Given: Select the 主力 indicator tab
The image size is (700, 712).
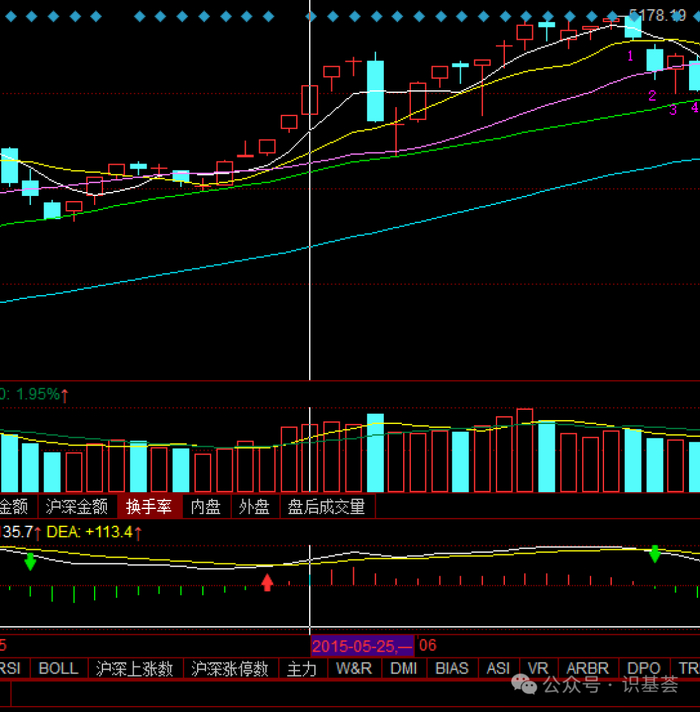Looking at the screenshot, I should point(302,668).
